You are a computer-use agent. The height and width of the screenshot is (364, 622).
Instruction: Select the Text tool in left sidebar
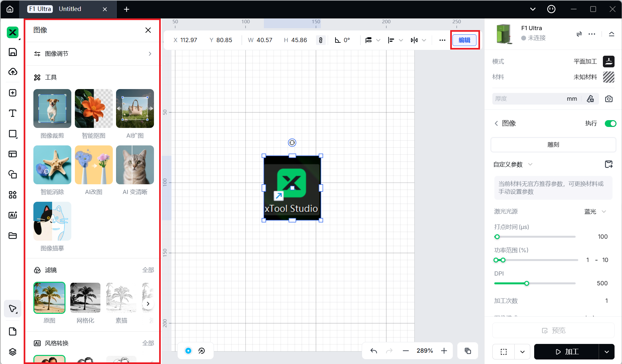point(13,113)
